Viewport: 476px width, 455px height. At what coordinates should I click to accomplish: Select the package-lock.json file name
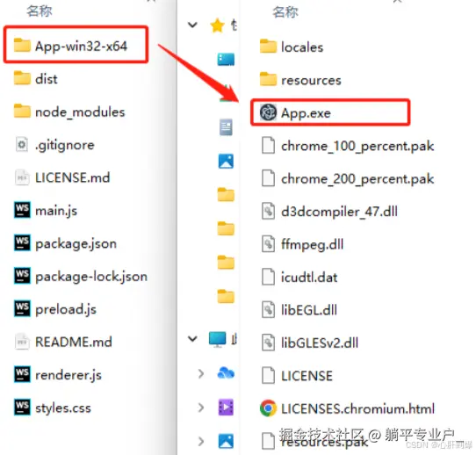pyautogui.click(x=91, y=277)
